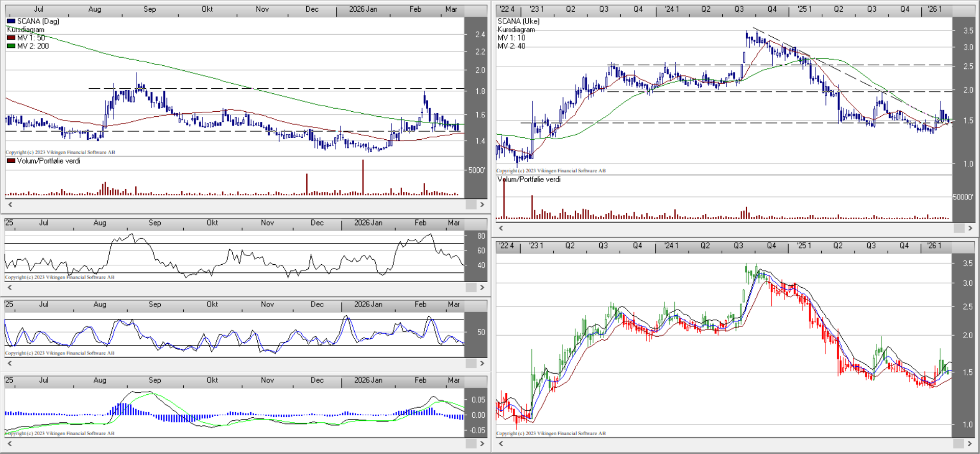Click the blue SCANA (Dag) legend swatch

point(11,21)
